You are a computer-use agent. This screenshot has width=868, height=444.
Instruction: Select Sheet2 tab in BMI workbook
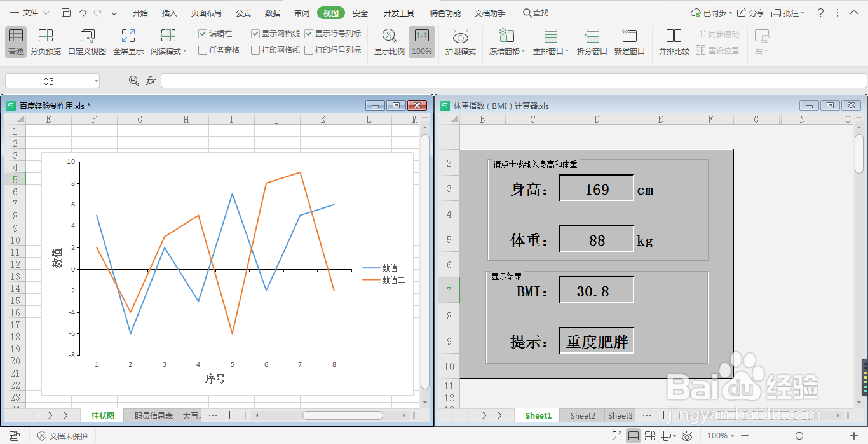[583, 415]
